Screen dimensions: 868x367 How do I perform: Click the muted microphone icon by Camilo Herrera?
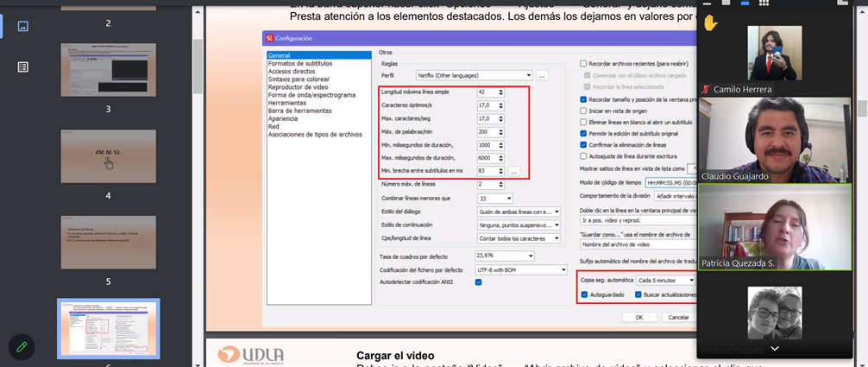click(708, 89)
